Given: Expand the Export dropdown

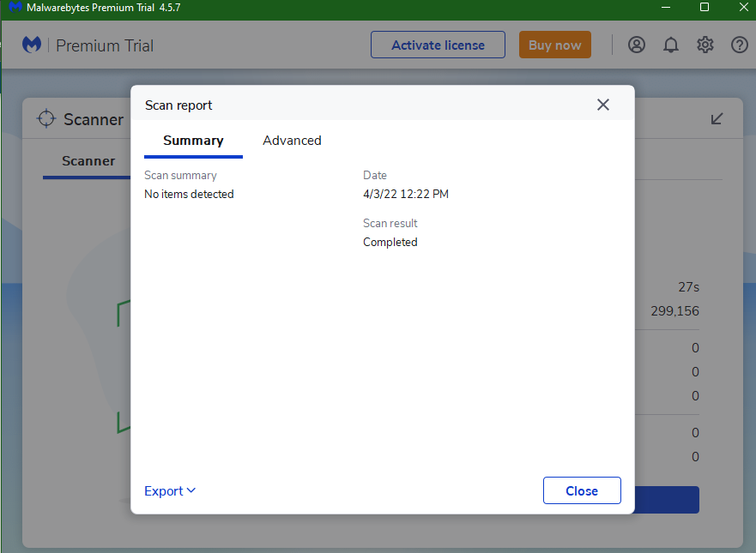Looking at the screenshot, I should click(x=170, y=491).
